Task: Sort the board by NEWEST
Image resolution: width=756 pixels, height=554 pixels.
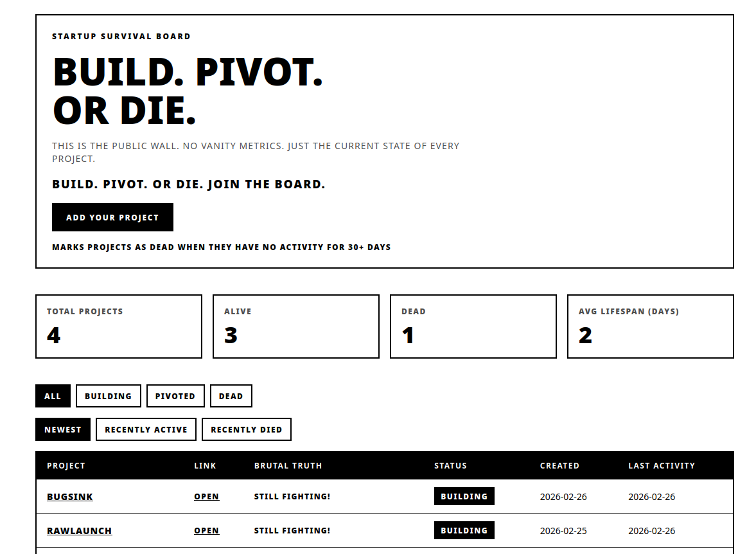Action: click(62, 429)
